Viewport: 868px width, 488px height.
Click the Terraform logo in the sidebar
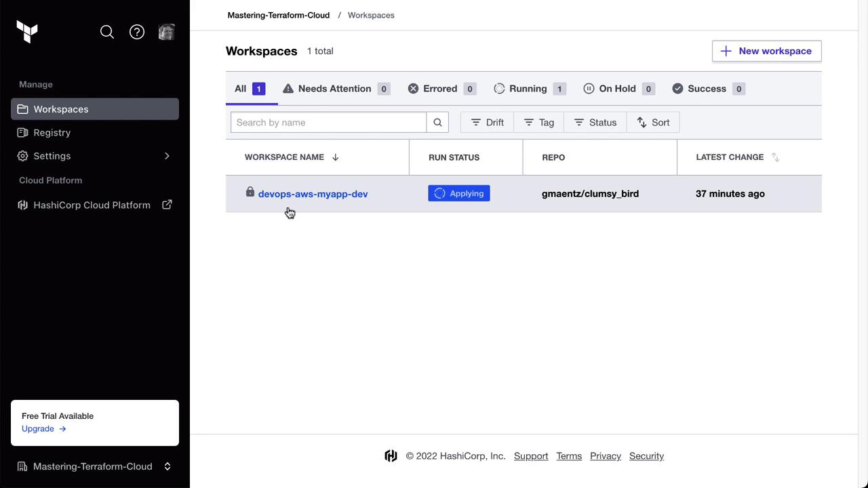(x=27, y=31)
